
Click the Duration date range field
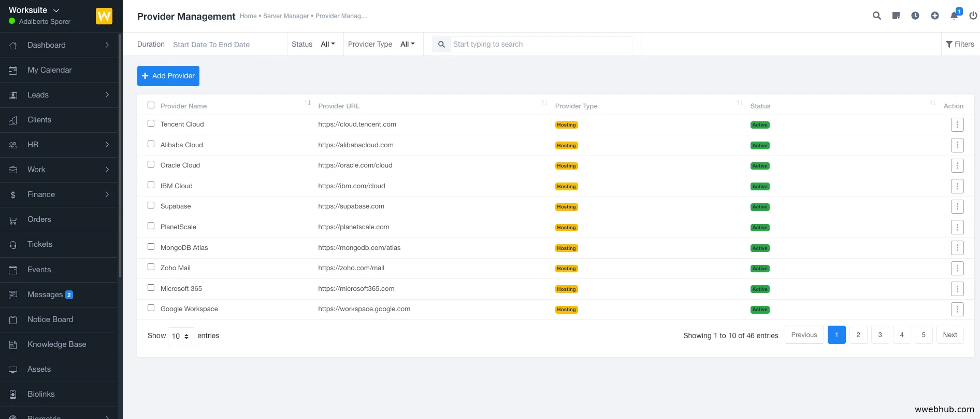211,45
